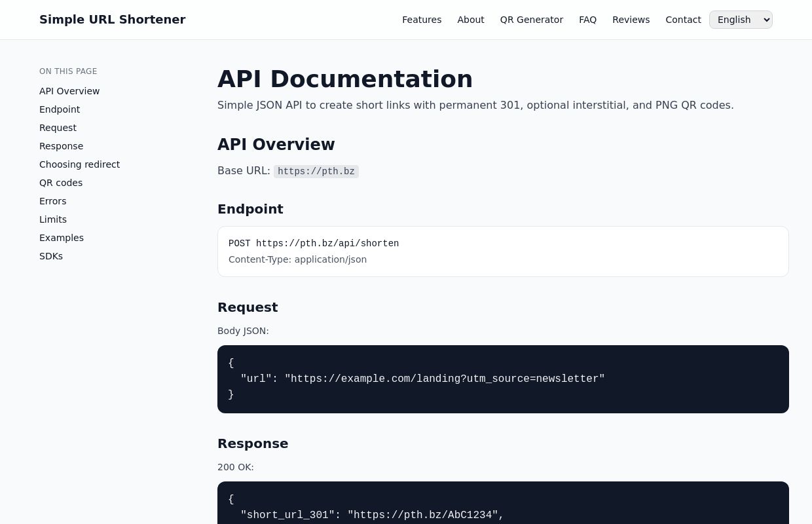Go to the Errors section
This screenshot has height=524, width=812.
[52, 201]
